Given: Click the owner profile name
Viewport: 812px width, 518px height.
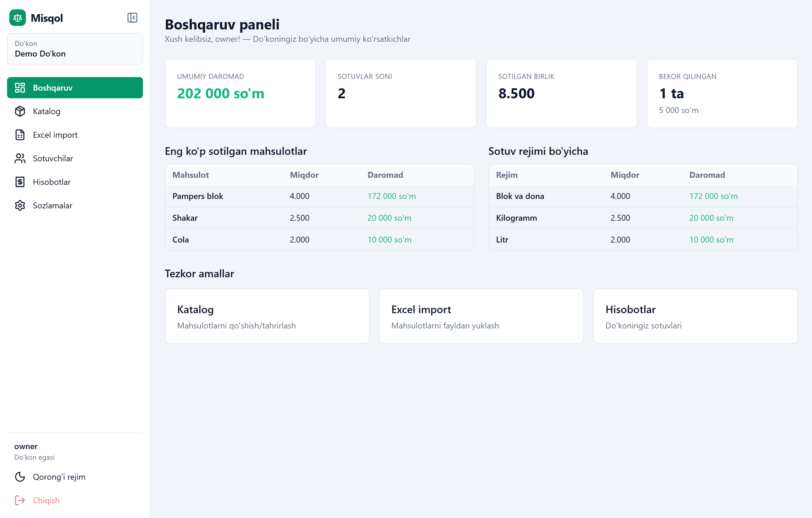Looking at the screenshot, I should coord(26,446).
